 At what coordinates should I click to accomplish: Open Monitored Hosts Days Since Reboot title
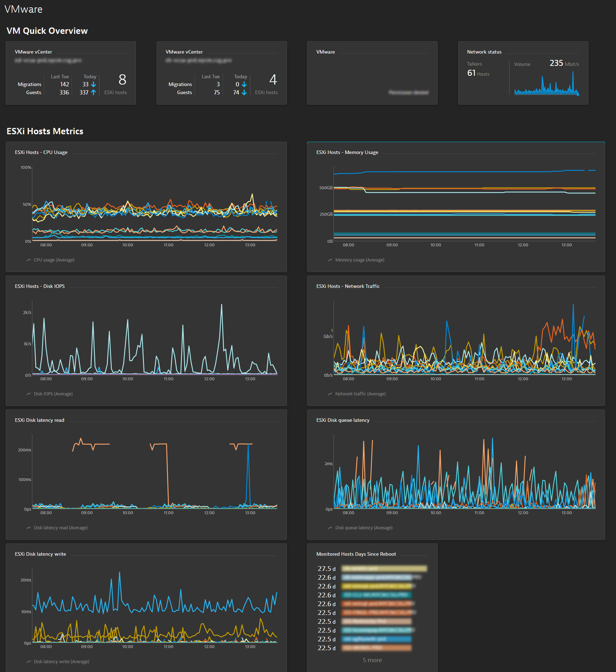[x=356, y=554]
